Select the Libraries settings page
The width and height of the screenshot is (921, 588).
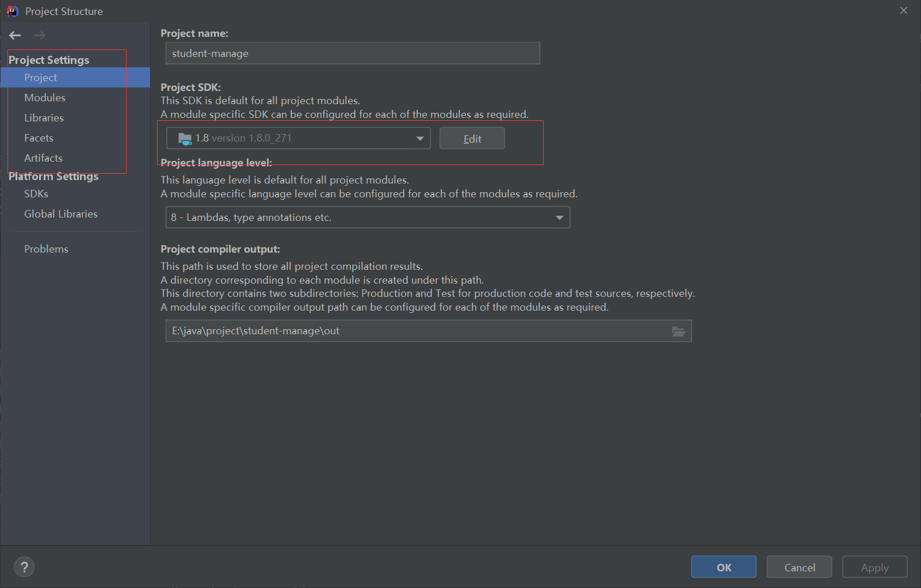[x=44, y=117]
